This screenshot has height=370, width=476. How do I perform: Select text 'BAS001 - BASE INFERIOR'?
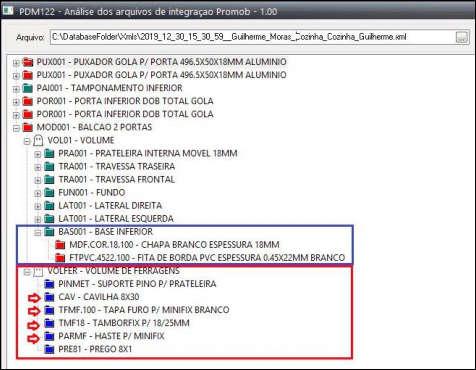[106, 231]
